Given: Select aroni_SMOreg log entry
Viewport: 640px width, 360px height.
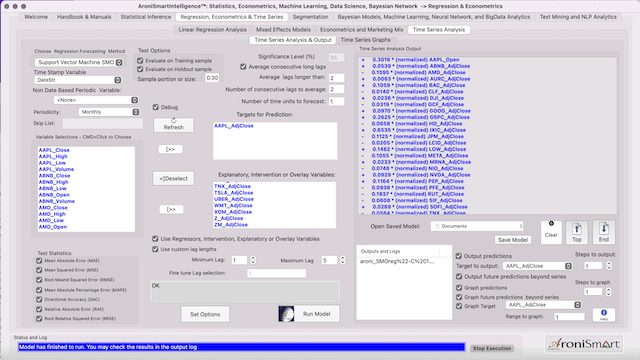Looking at the screenshot, I should (398, 261).
